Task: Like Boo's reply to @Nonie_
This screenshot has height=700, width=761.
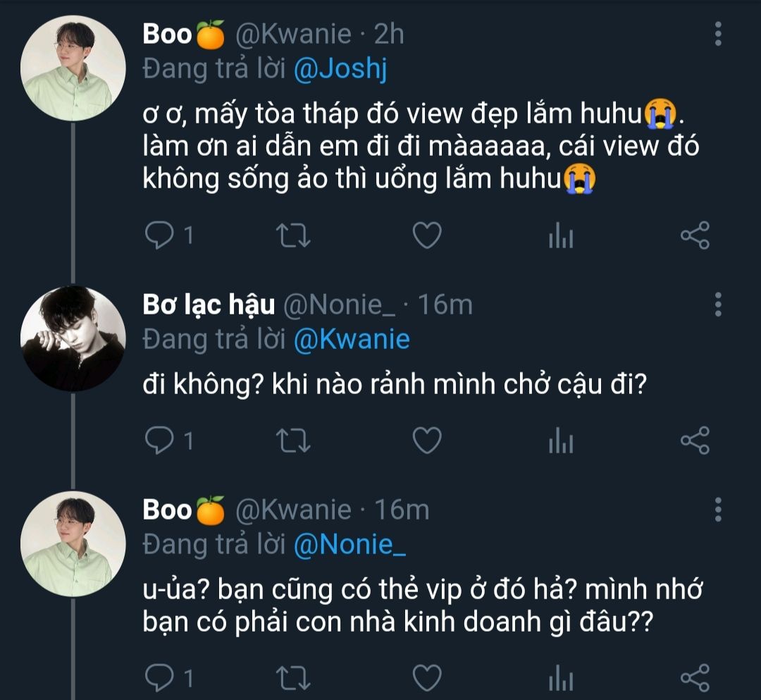Action: tap(427, 677)
